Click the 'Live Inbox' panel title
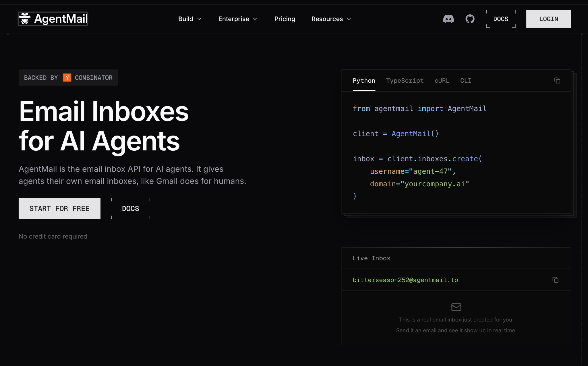Viewport: 588px width, 366px height. coord(371,258)
